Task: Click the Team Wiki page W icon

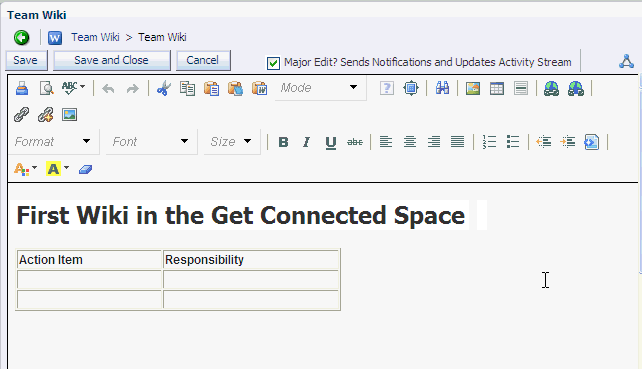Action: [55, 38]
